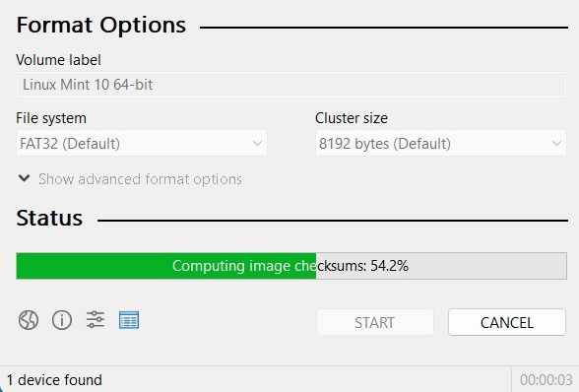Focus the Volume label text field
Viewport: 579px width, 392px height.
tap(291, 85)
